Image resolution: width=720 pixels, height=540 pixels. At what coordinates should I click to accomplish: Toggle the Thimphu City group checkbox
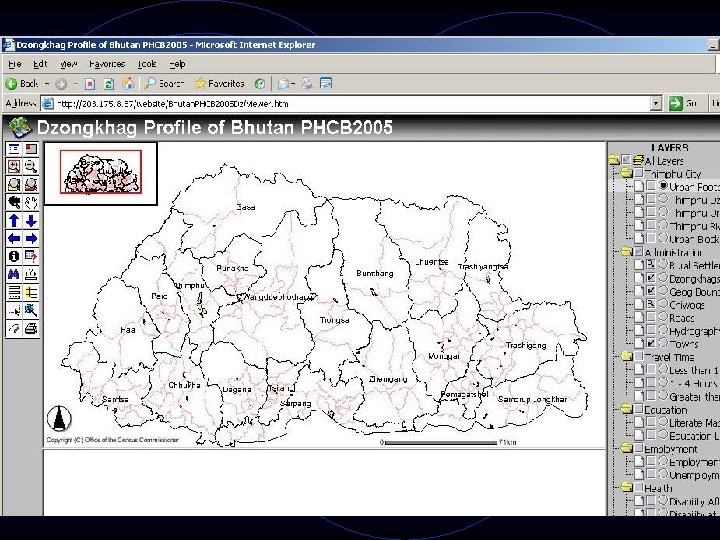point(638,173)
